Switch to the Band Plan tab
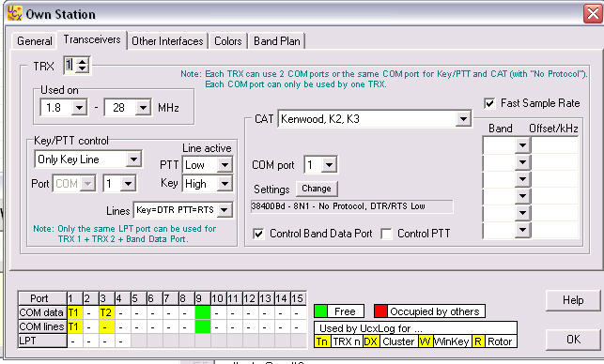The width and height of the screenshot is (604, 364). click(276, 40)
